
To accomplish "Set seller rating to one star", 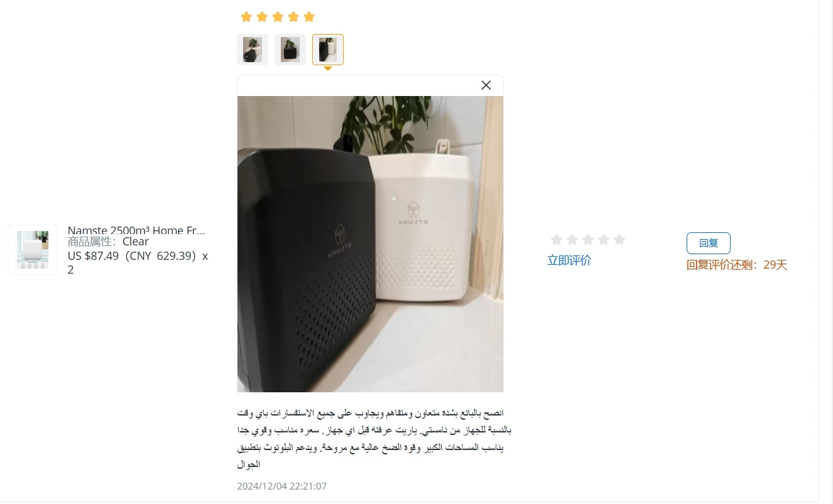I will click(x=556, y=239).
